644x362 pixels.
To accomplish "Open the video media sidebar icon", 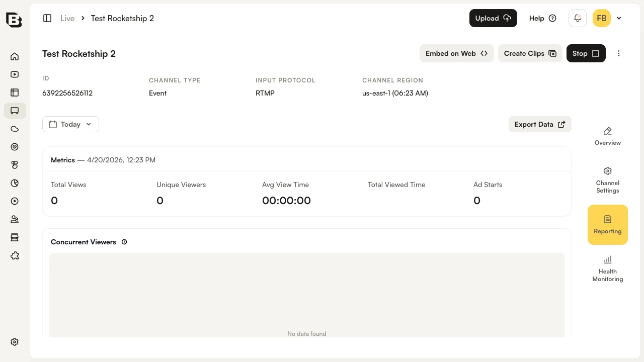I will point(15,74).
